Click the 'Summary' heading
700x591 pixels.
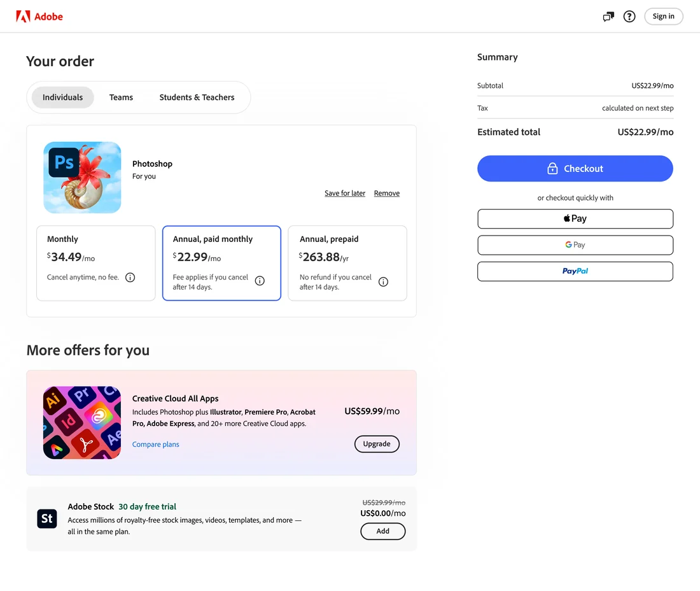coord(498,57)
